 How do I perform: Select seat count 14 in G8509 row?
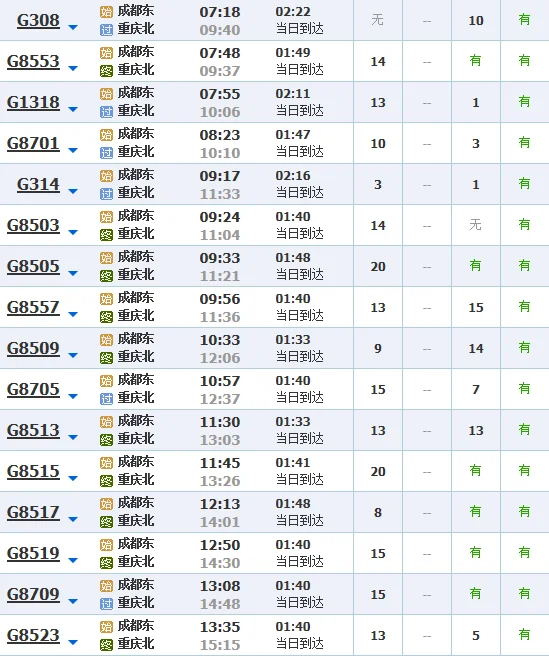click(x=476, y=348)
